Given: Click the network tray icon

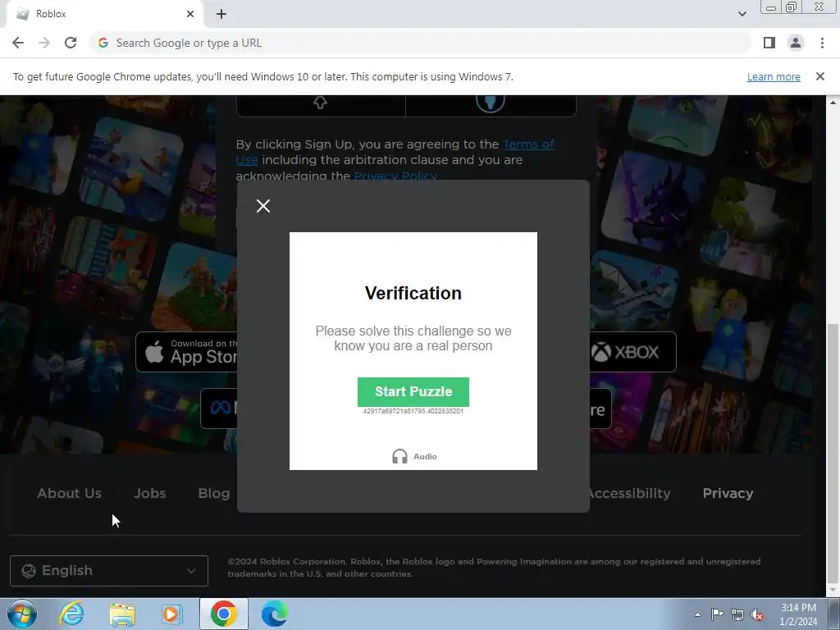Looking at the screenshot, I should tap(737, 614).
